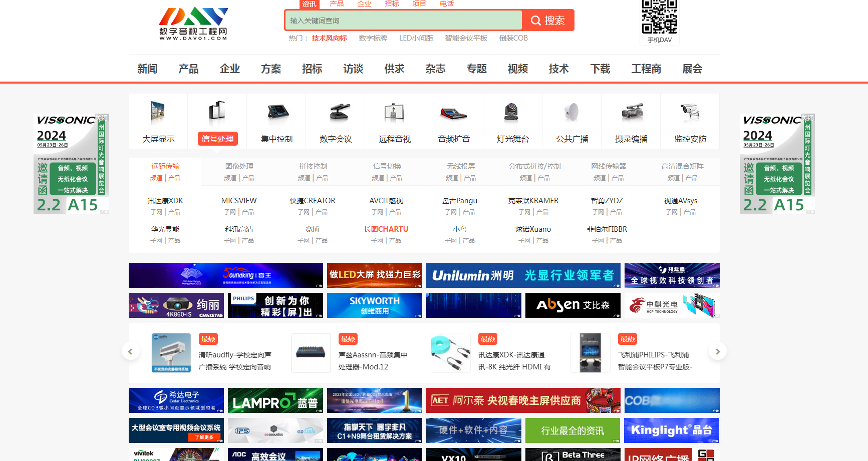Click hot keyword LED小间距
This screenshot has height=461, width=868.
click(x=416, y=38)
